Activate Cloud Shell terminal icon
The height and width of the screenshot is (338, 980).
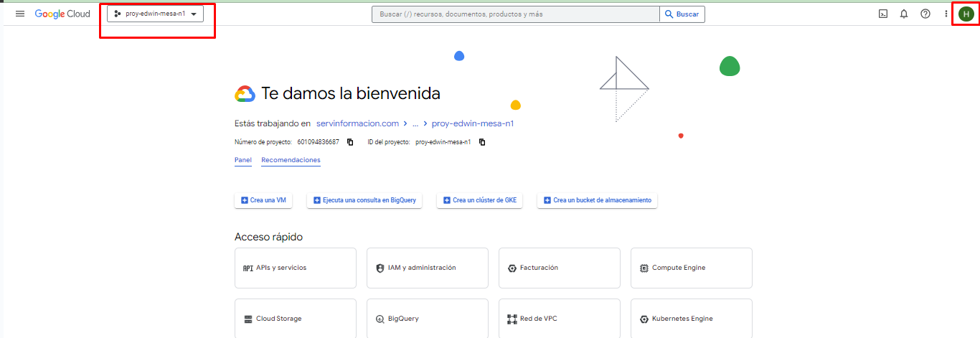883,14
